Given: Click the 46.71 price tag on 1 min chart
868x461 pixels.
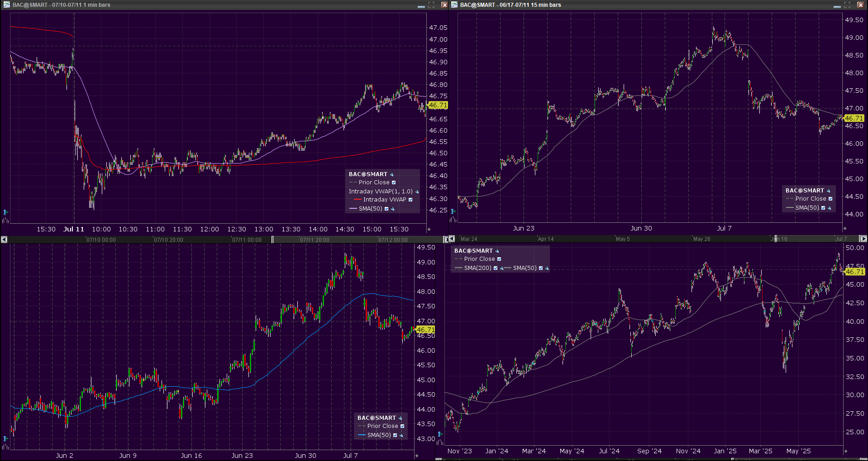Looking at the screenshot, I should coord(438,105).
